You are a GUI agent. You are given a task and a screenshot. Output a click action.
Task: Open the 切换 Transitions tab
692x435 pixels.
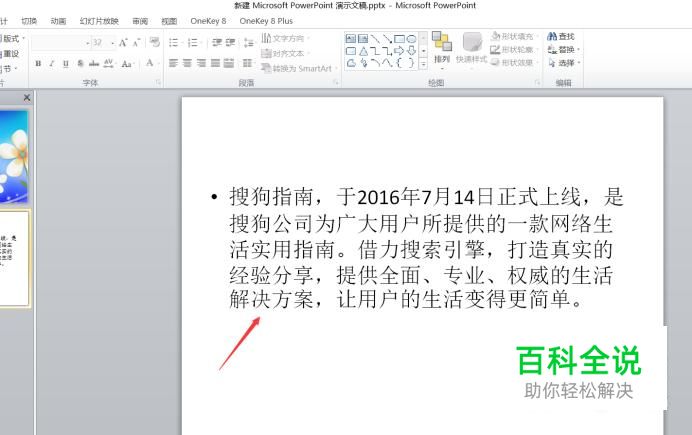point(29,21)
